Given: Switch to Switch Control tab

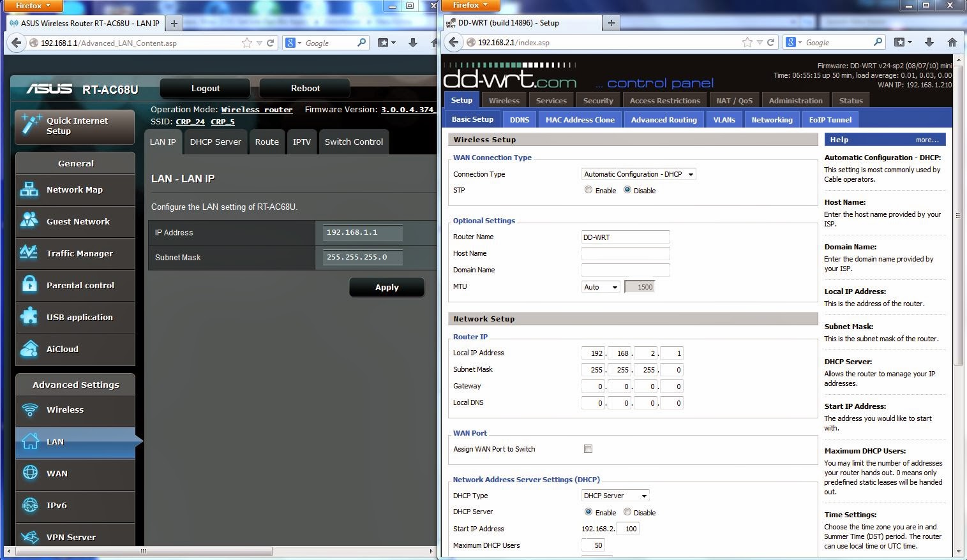Looking at the screenshot, I should click(354, 142).
